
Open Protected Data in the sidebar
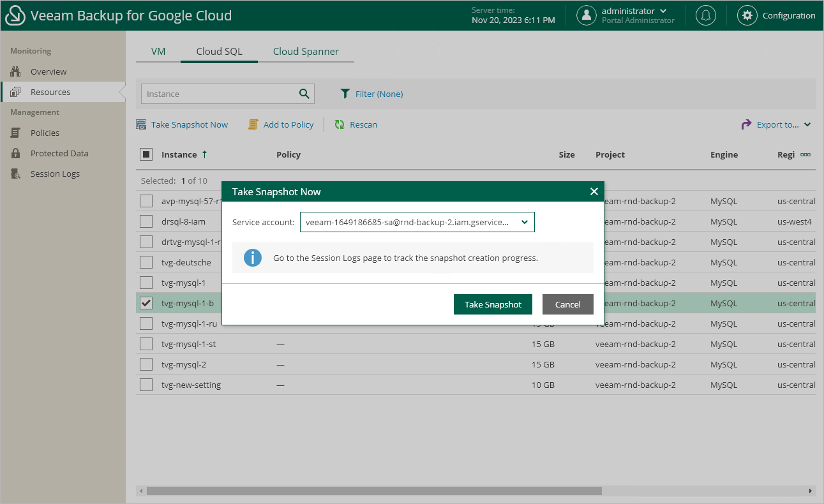click(59, 153)
